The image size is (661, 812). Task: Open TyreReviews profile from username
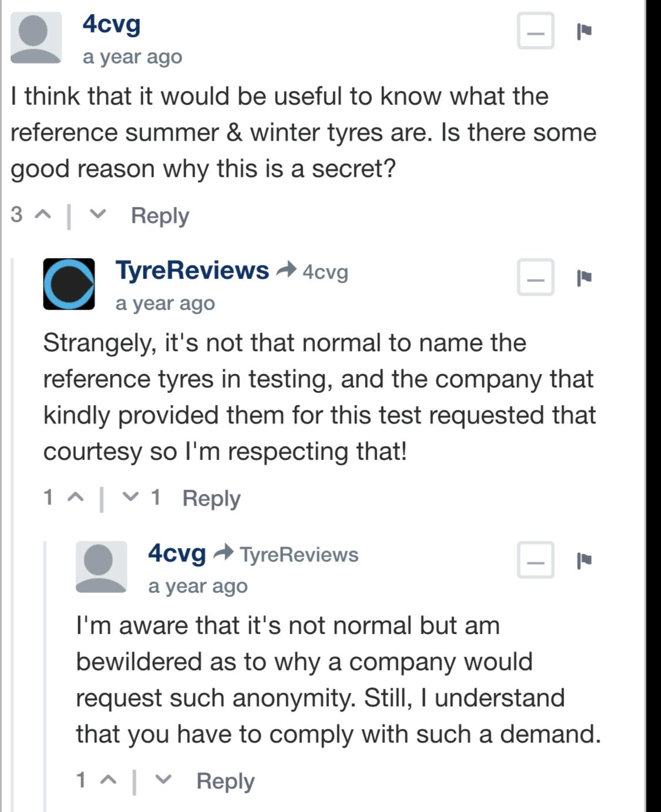tap(192, 270)
